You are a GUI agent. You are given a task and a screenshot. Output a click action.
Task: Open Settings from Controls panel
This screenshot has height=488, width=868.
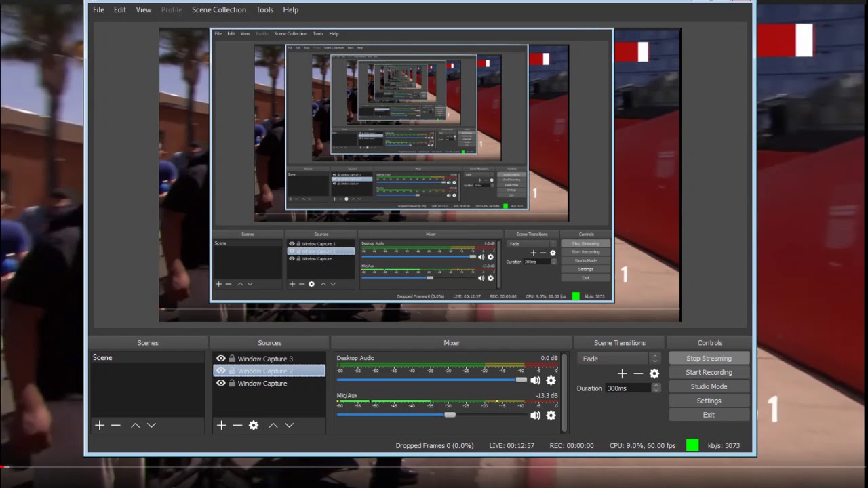(x=709, y=401)
